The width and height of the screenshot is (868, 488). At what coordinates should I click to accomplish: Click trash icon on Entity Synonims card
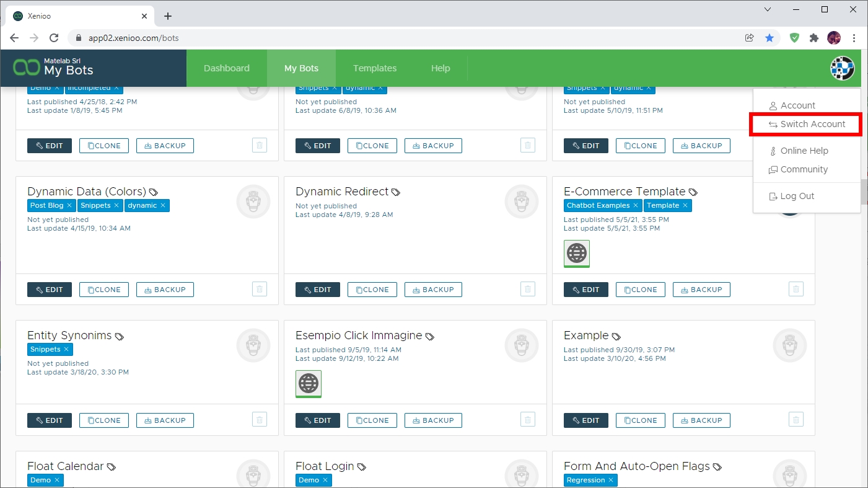point(260,420)
